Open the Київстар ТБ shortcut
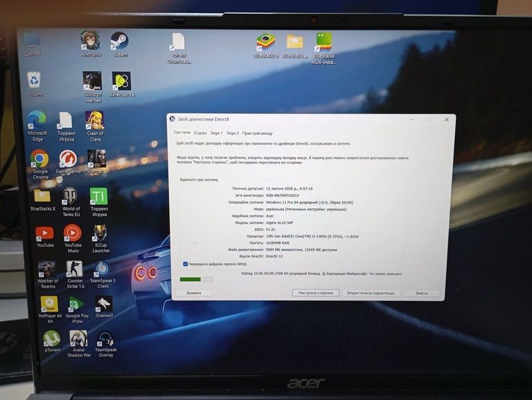The image size is (532, 400). (122, 84)
